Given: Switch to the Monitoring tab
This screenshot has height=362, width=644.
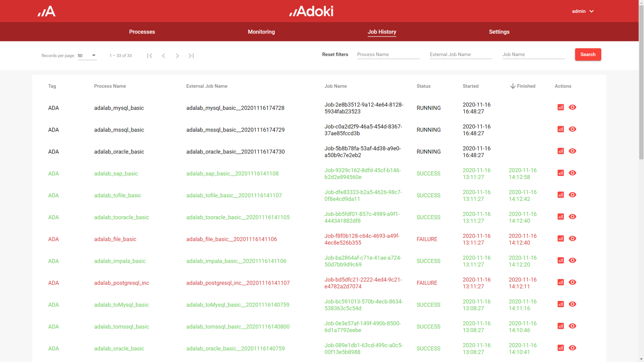Looking at the screenshot, I should pos(261,31).
